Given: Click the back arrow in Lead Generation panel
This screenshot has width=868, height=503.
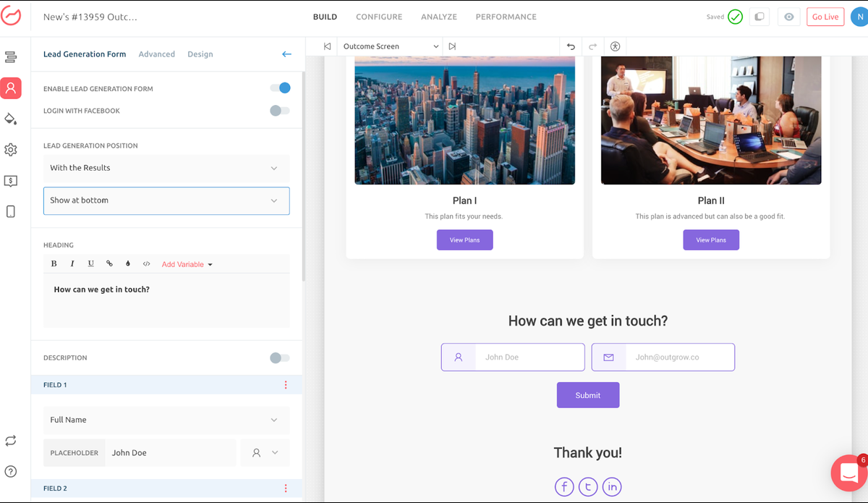Looking at the screenshot, I should 286,54.
